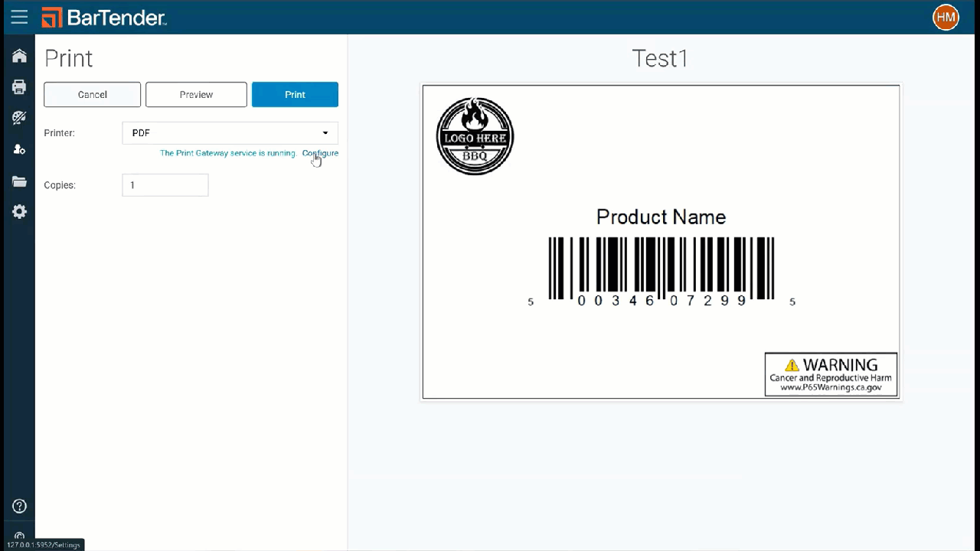This screenshot has height=551, width=980.
Task: Open the hamburger navigation menu
Action: [x=19, y=17]
